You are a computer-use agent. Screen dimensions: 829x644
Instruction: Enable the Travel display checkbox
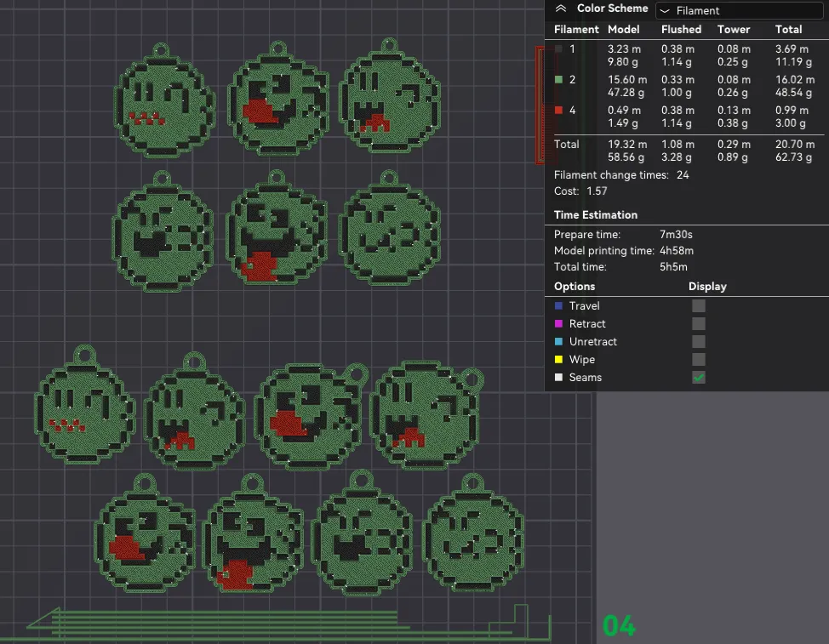click(698, 305)
